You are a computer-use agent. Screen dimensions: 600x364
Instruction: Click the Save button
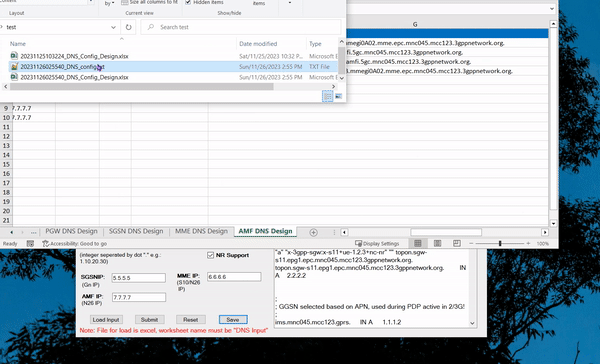point(233,320)
